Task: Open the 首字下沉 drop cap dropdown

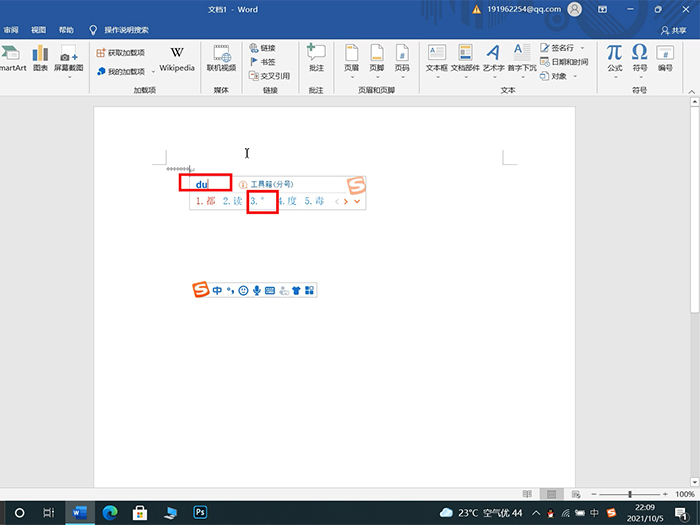Action: 522,77
